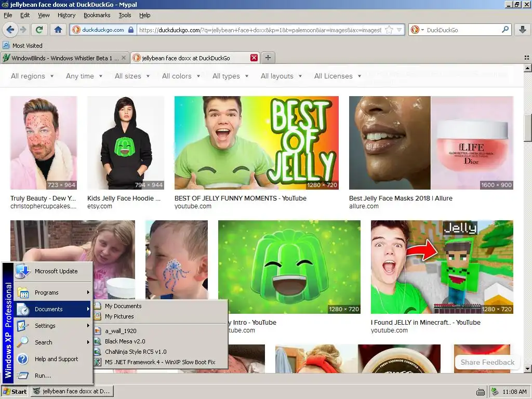Expand Programs in the Start menu

click(x=53, y=292)
